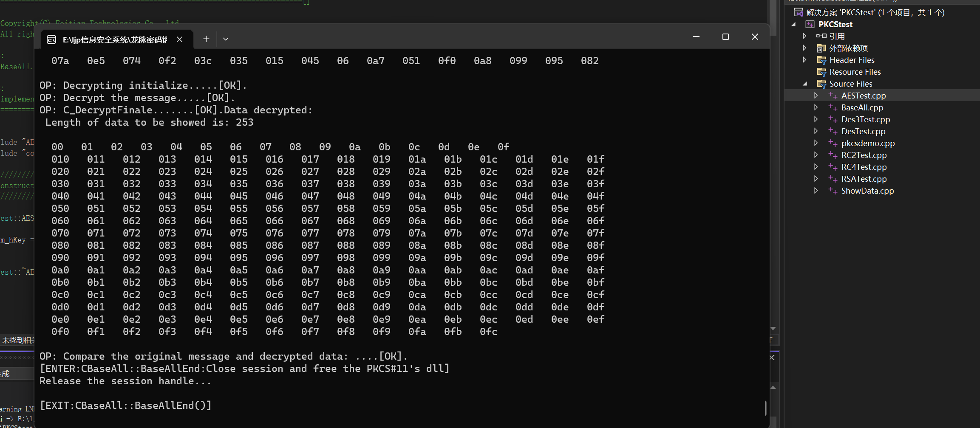Screen dimensions: 980x428
Task: Open ShowData.cpp file
Action: click(868, 191)
